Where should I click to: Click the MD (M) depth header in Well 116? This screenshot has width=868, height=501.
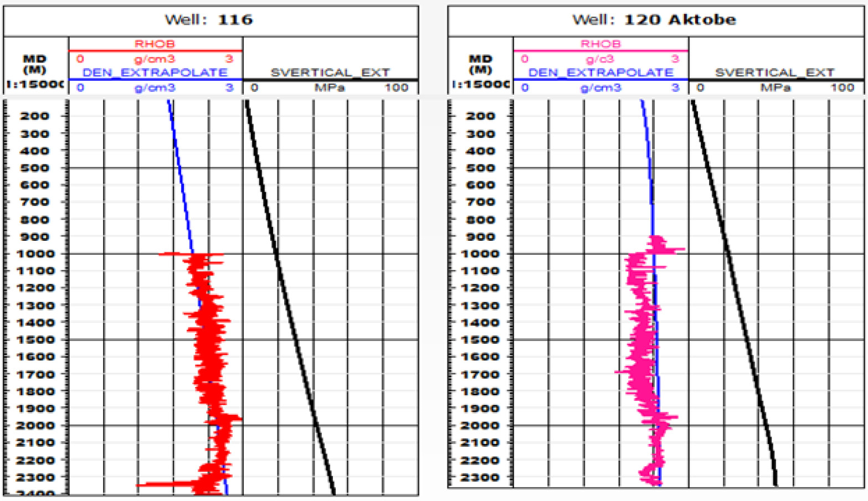tap(34, 64)
